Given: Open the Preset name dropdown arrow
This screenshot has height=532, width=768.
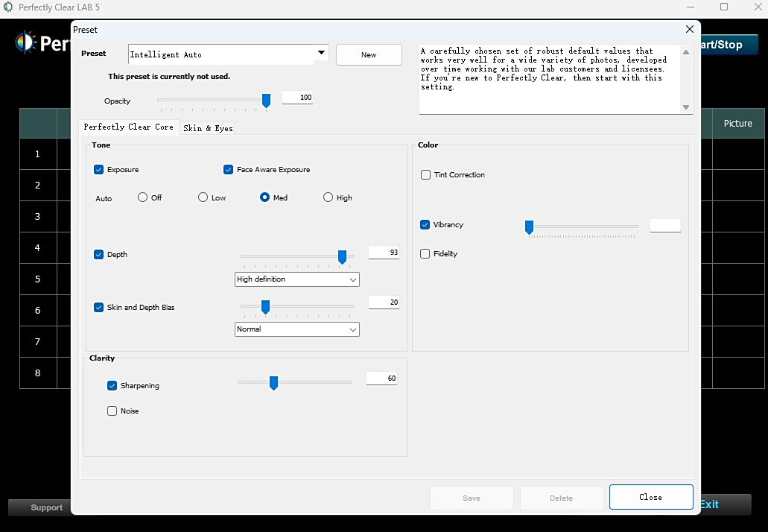Looking at the screenshot, I should pyautogui.click(x=321, y=53).
